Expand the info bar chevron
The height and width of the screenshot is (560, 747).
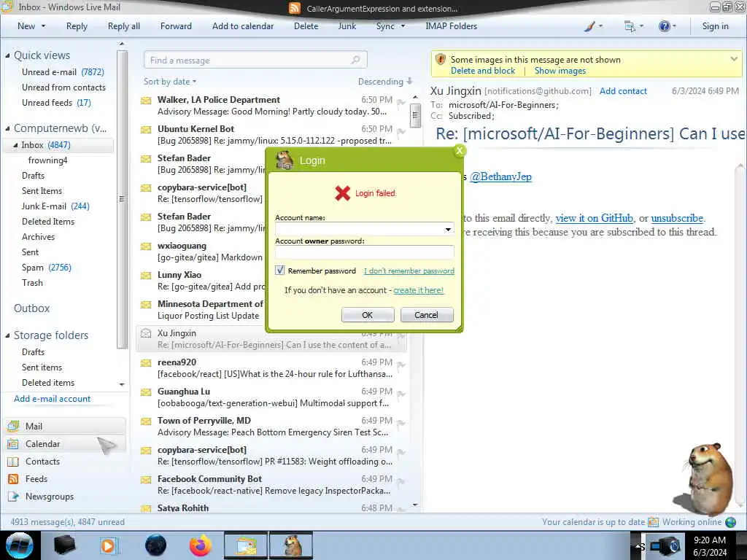(x=734, y=59)
